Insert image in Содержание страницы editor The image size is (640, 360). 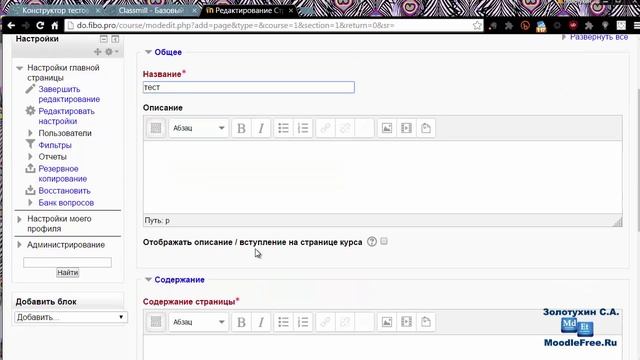click(387, 322)
